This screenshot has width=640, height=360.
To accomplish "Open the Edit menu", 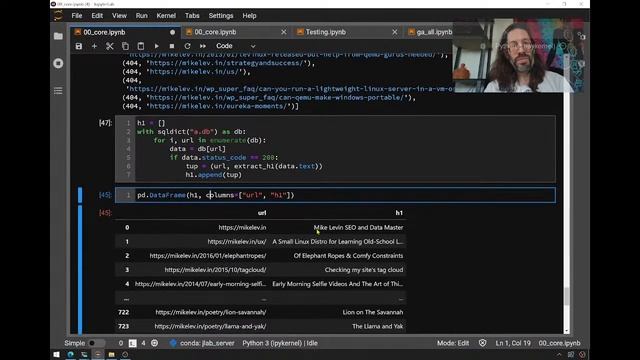I will [x=97, y=16].
